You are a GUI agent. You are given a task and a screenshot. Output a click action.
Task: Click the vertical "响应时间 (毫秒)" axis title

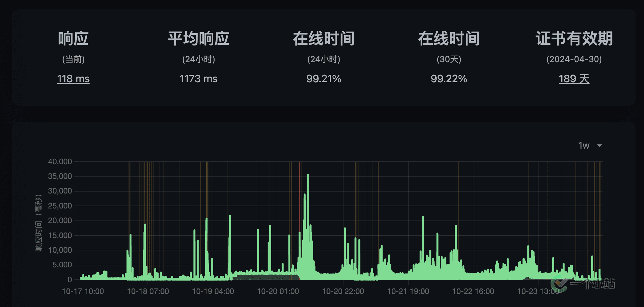pos(39,223)
